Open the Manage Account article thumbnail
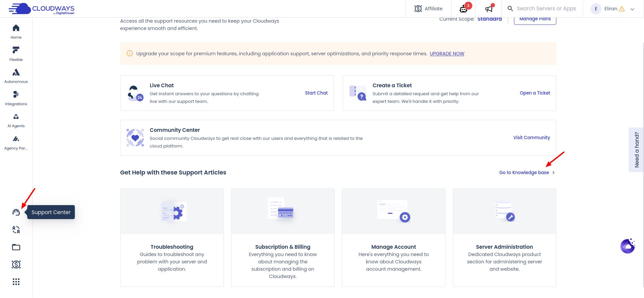The image size is (644, 298). coord(394,211)
